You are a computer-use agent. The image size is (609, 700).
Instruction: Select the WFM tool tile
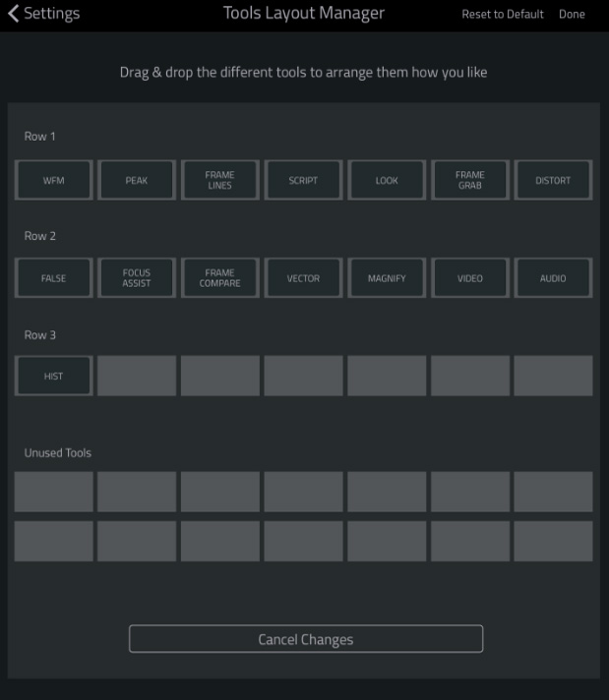(x=53, y=180)
